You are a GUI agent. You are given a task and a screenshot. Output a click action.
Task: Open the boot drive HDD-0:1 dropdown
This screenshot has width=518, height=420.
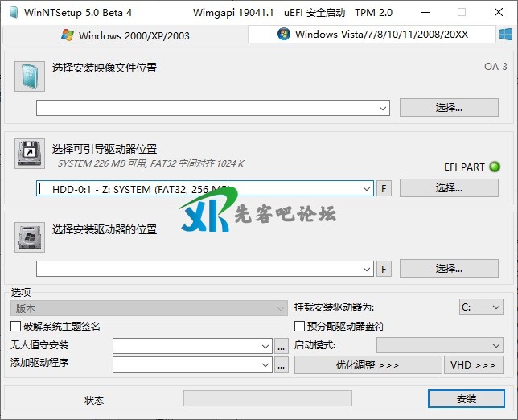point(366,188)
